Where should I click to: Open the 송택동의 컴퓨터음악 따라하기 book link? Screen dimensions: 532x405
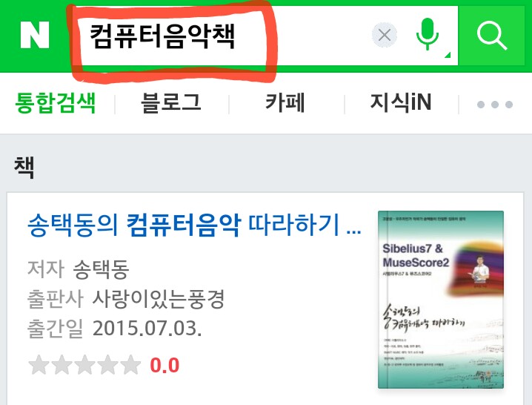point(194,225)
